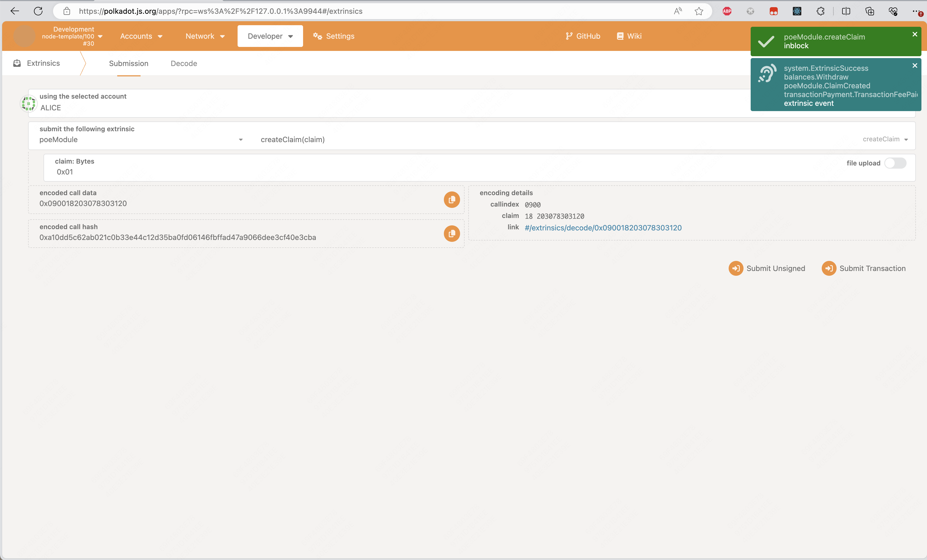Screen dimensions: 927x560
Task: Enable the file upload toggle
Action: tap(895, 163)
